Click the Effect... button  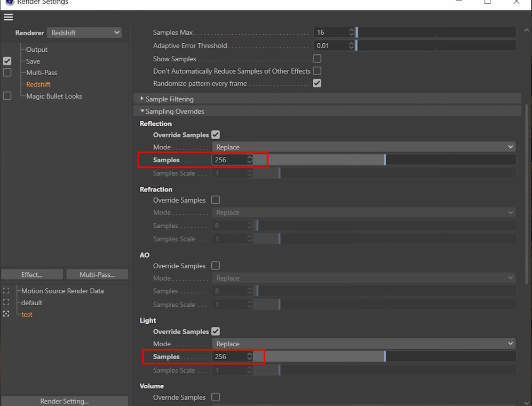31,275
